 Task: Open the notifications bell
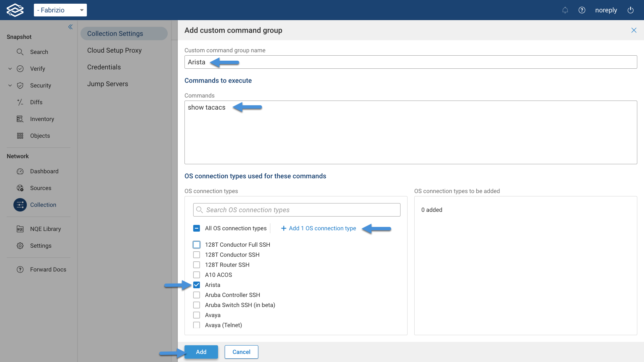(x=565, y=10)
